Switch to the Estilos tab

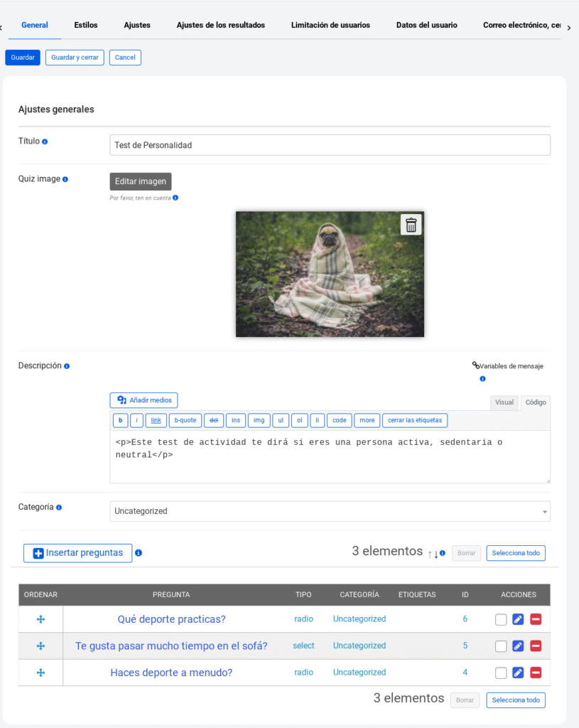86,25
